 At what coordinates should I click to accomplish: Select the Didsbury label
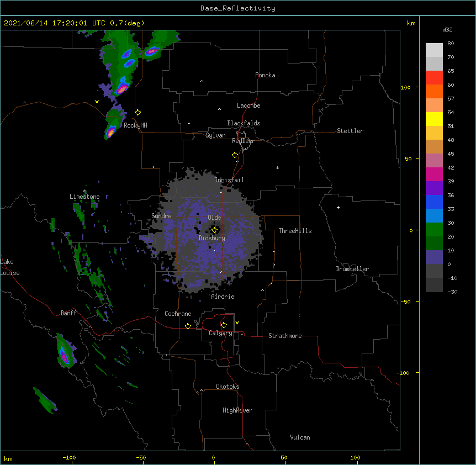click(211, 238)
